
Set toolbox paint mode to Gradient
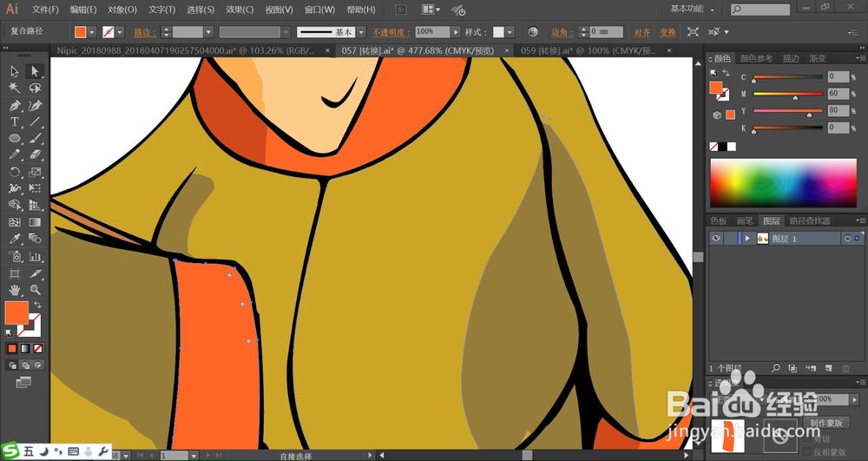[x=25, y=348]
